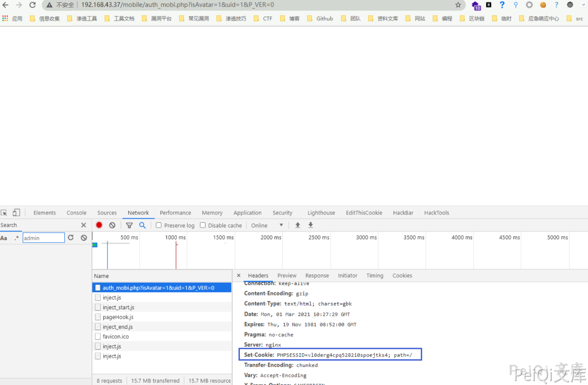The height and width of the screenshot is (385, 588).
Task: Clear the network log
Action: (x=112, y=225)
